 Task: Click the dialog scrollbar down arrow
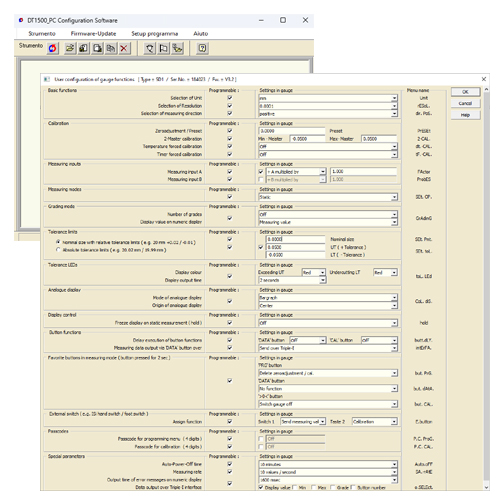486,487
